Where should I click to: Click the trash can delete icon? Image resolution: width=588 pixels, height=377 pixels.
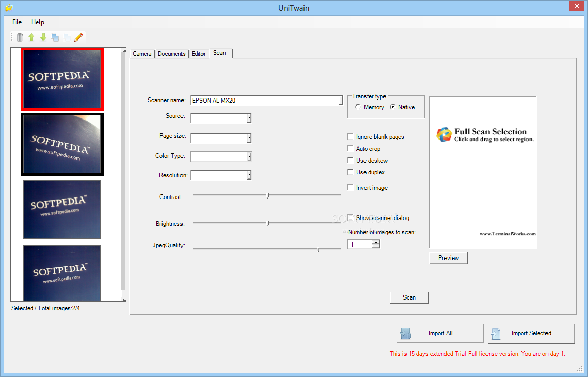(20, 37)
